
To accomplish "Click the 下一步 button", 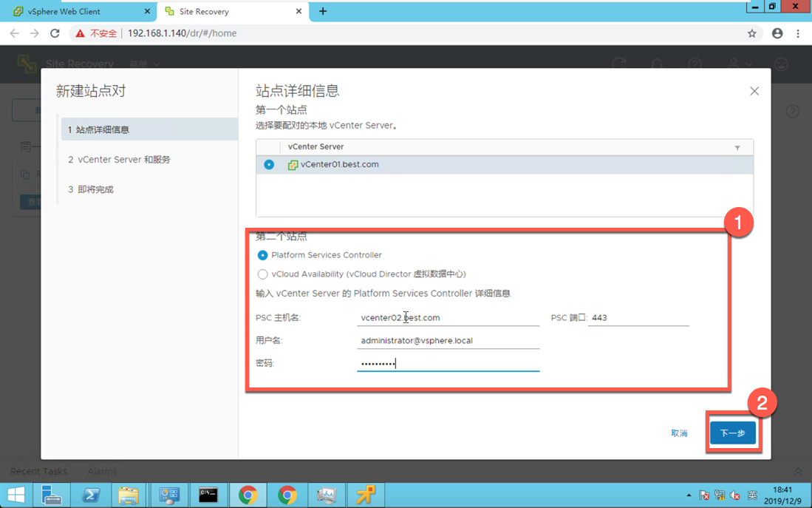I will [x=732, y=433].
